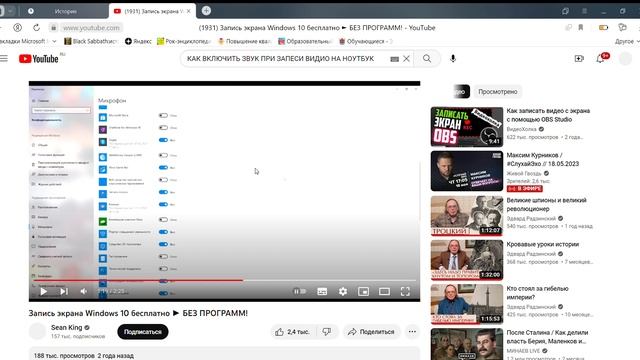Open the account avatar menu
The width and height of the screenshot is (640, 360).
click(625, 59)
